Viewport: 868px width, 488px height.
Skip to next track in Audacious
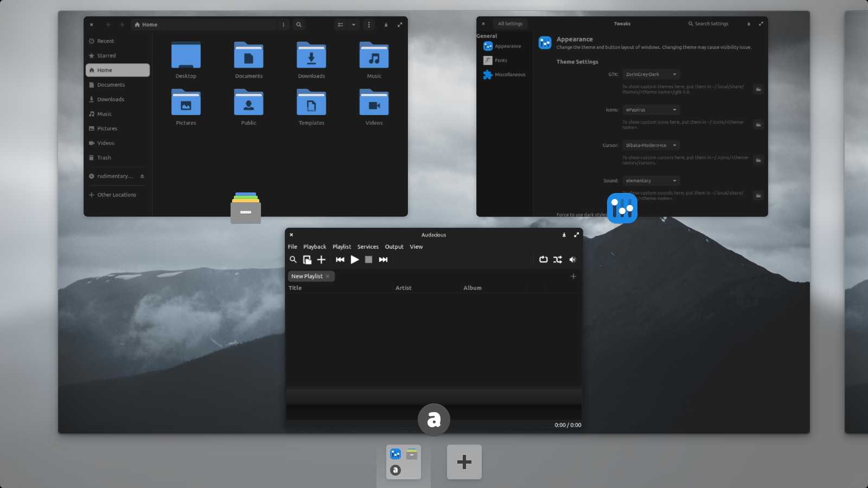tap(383, 260)
